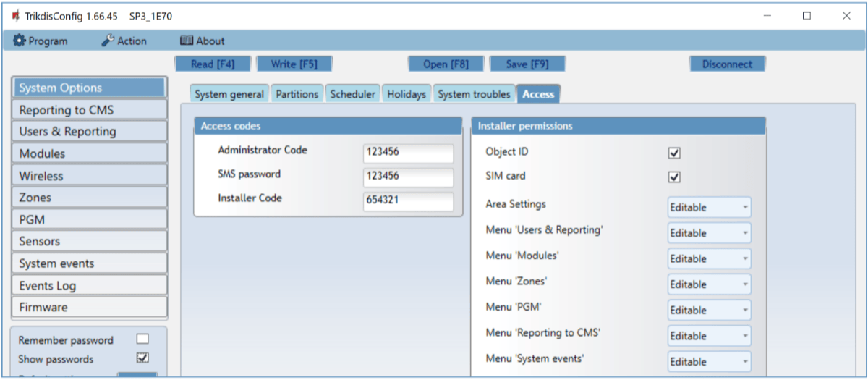This screenshot has width=868, height=380.
Task: Open the Menu 'Zones' permission dropdown
Action: pyautogui.click(x=708, y=284)
